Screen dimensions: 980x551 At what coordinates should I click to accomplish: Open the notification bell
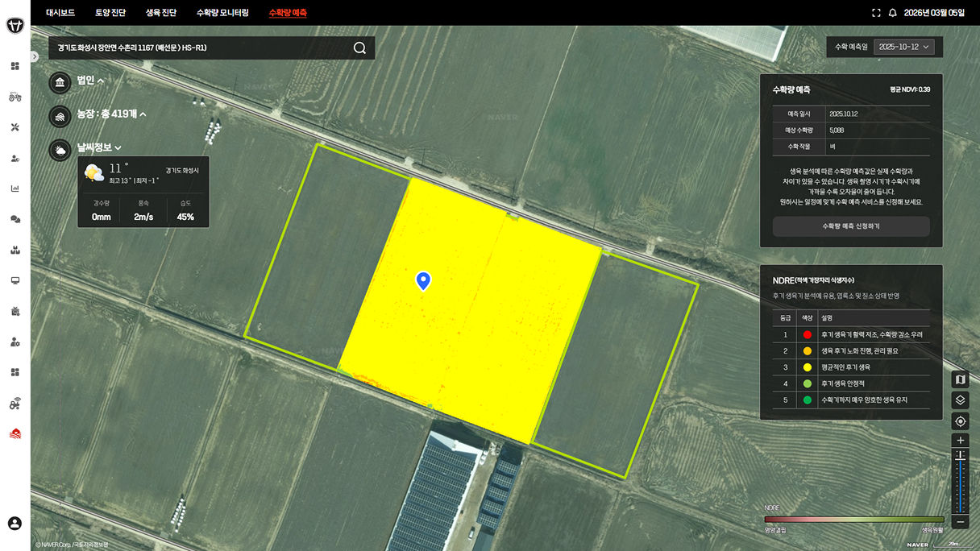[x=892, y=13]
